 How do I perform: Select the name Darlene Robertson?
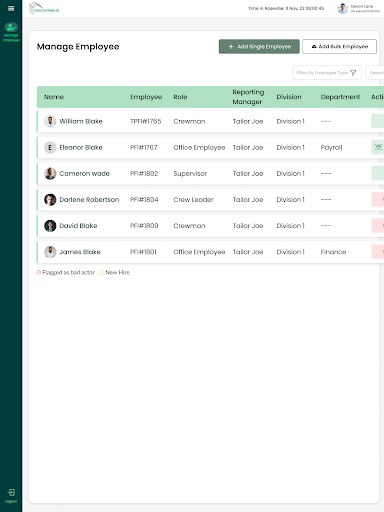[89, 200]
